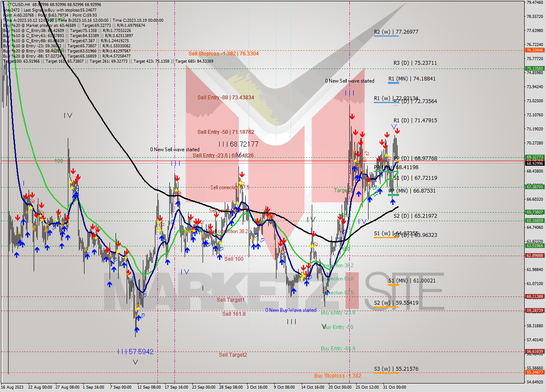Click the 'PP (MN) | 66.87531' pivot label
546x392 pixels.
pyautogui.click(x=412, y=190)
